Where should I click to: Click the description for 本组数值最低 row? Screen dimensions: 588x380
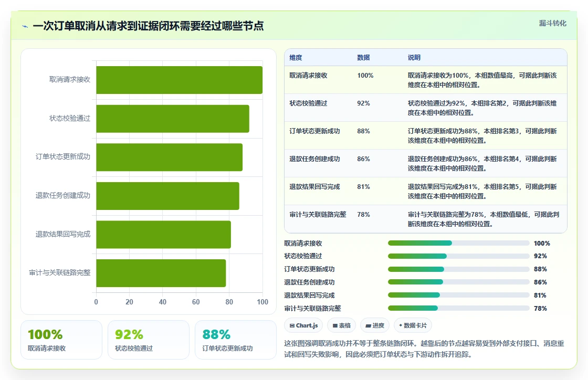point(484,219)
